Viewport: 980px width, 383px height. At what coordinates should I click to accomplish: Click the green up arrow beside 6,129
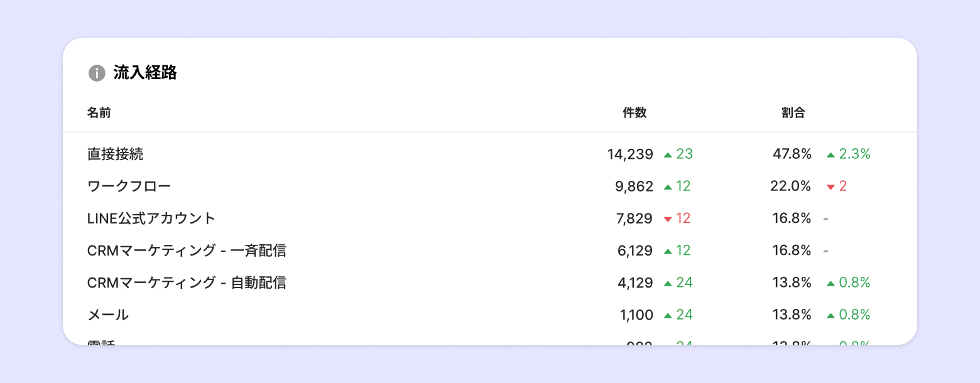(668, 251)
